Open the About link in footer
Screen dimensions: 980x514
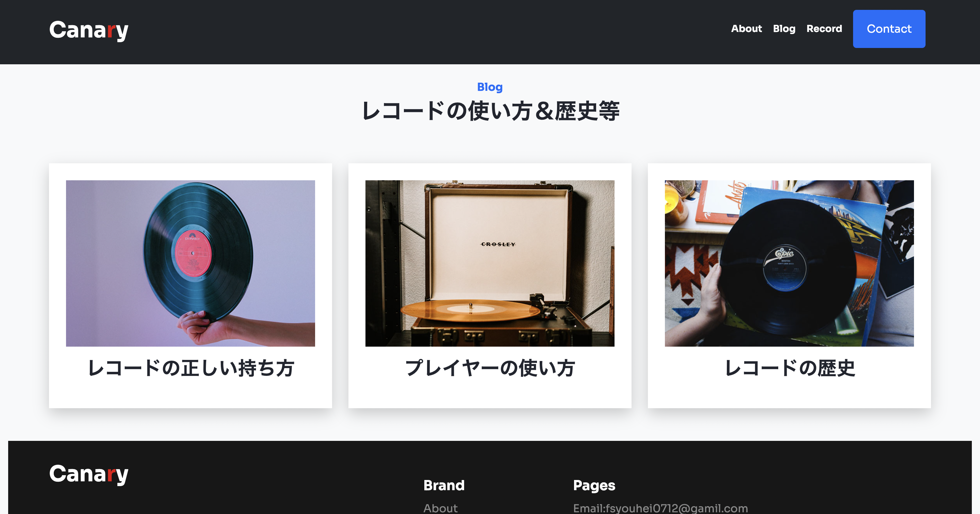440,508
